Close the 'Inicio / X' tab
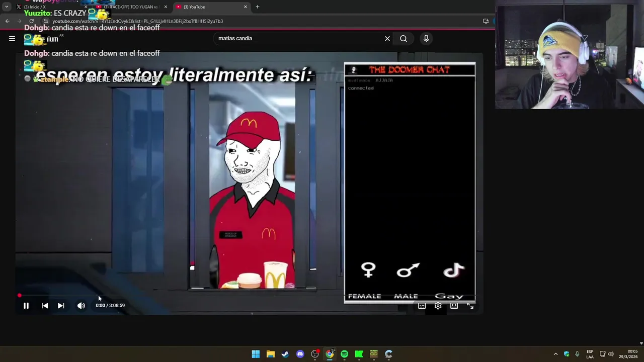This screenshot has height=362, width=644. pos(86,7)
